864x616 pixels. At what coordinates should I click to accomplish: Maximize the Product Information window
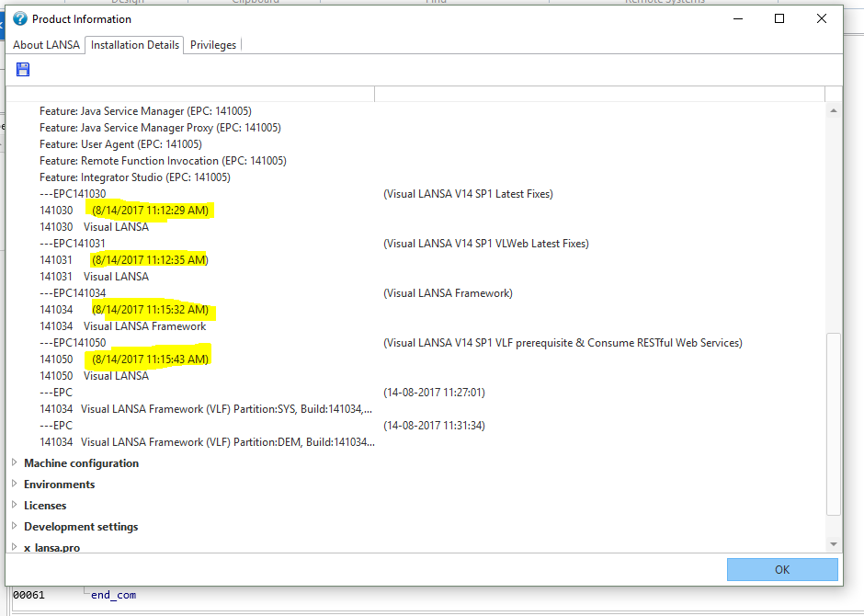point(779,18)
